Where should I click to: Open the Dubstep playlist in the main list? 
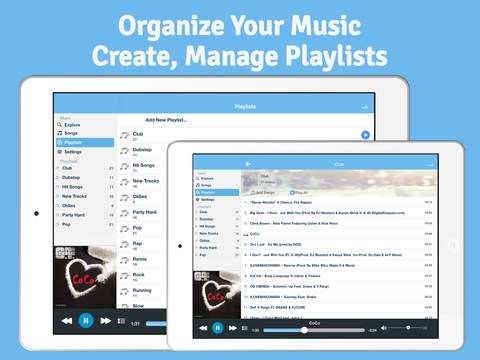point(142,151)
